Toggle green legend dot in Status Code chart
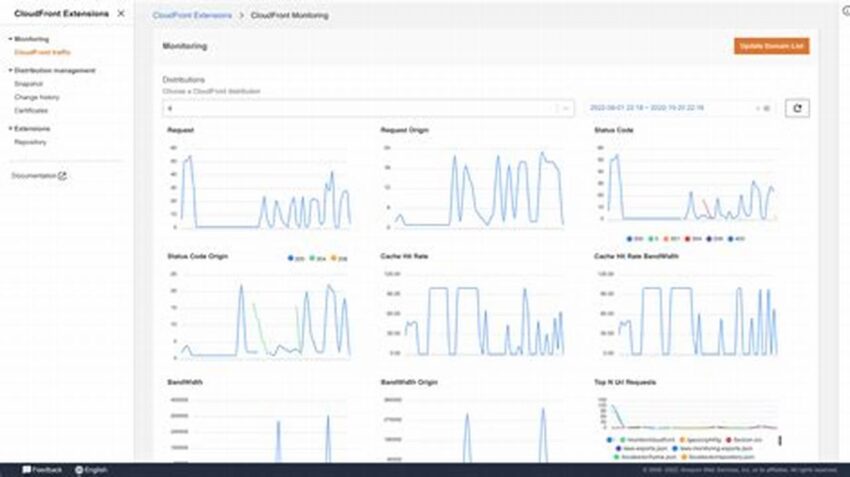Screen dimensions: 850x477 (653, 238)
